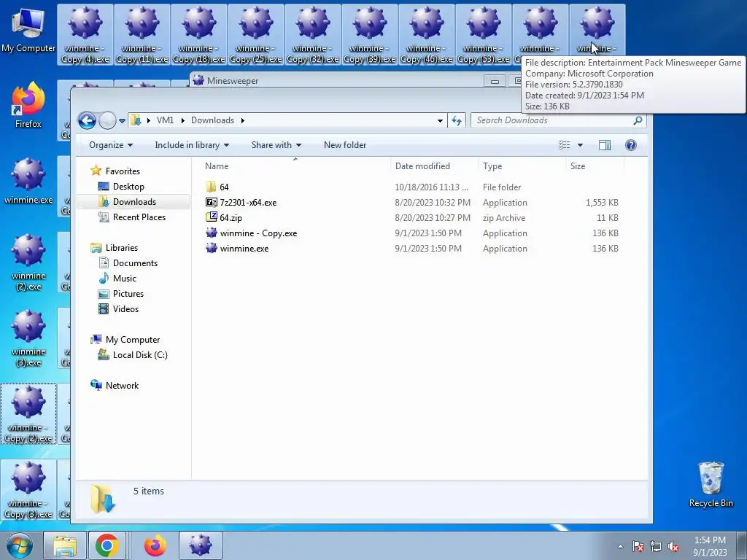747x560 pixels.
Task: Select the winmine - Copy.exe file
Action: 413,233
